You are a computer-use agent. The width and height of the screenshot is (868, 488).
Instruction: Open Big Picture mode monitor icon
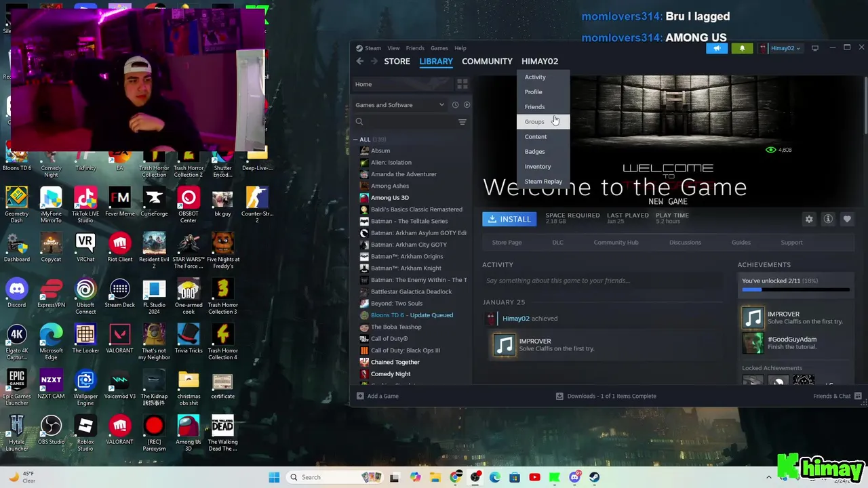815,48
